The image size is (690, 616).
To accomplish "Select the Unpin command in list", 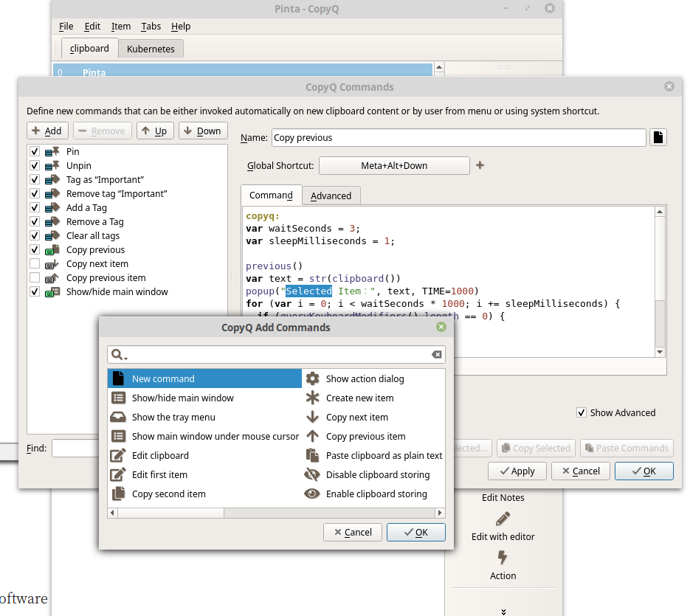I will coord(127,165).
